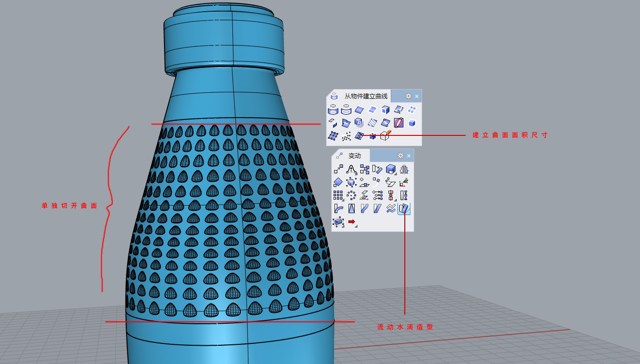Click the 变动 toolbar title
640x364 pixels.
point(354,156)
